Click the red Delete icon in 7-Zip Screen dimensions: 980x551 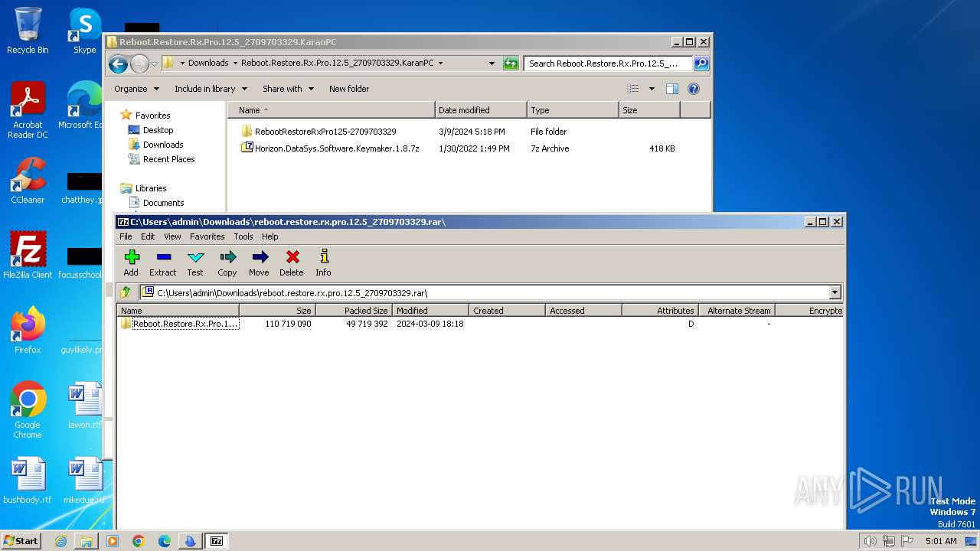(x=291, y=262)
